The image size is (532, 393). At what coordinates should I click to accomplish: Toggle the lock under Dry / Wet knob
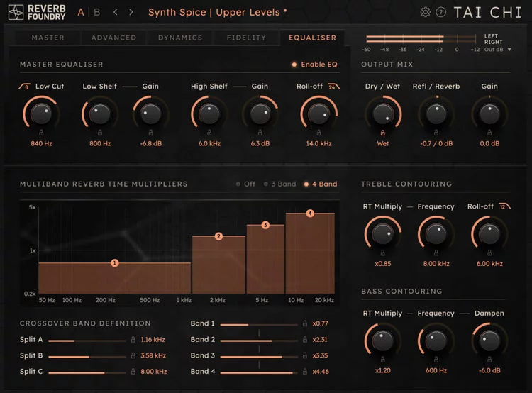click(x=383, y=133)
